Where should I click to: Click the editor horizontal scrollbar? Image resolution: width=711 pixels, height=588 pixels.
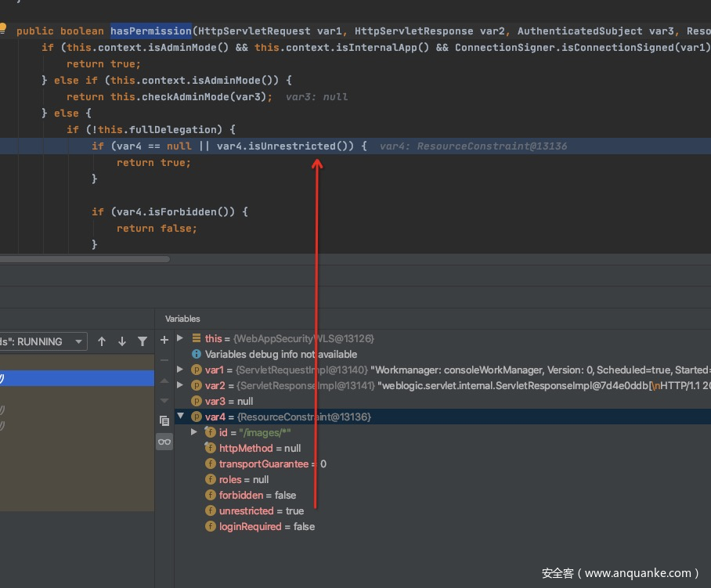[x=85, y=258]
